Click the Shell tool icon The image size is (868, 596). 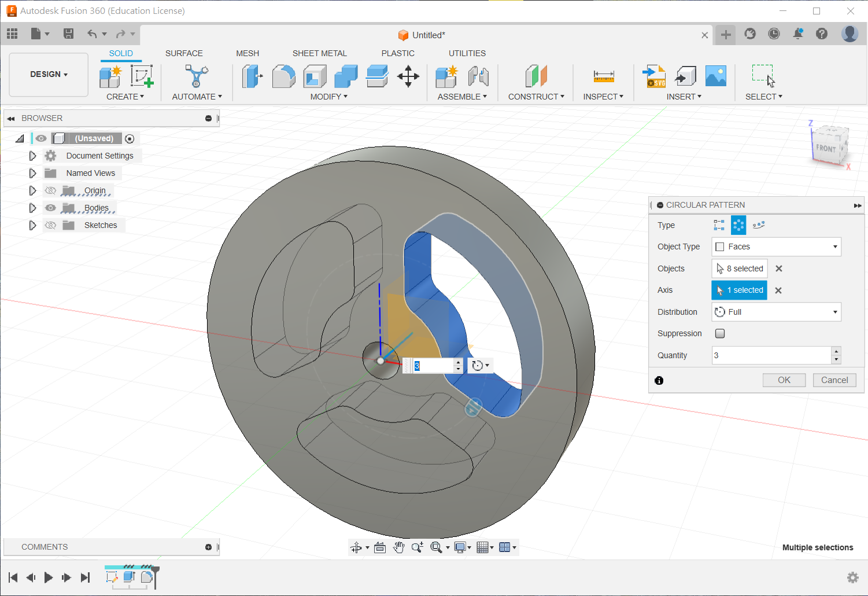point(315,76)
